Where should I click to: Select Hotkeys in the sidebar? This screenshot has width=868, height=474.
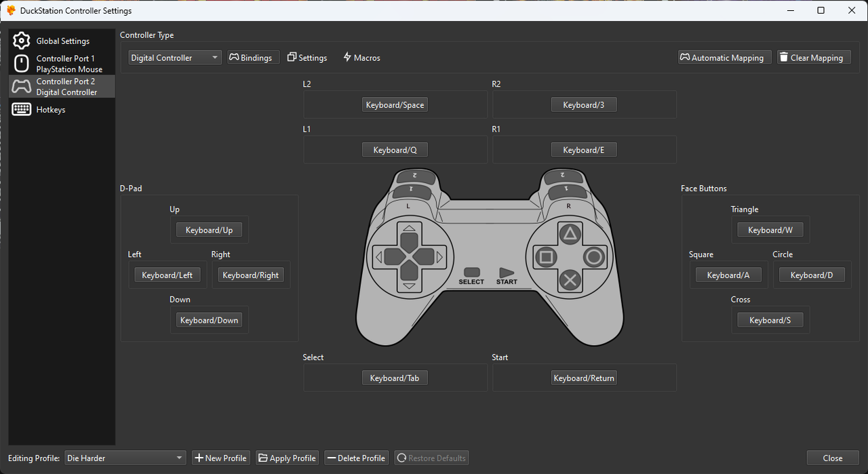tap(62, 109)
